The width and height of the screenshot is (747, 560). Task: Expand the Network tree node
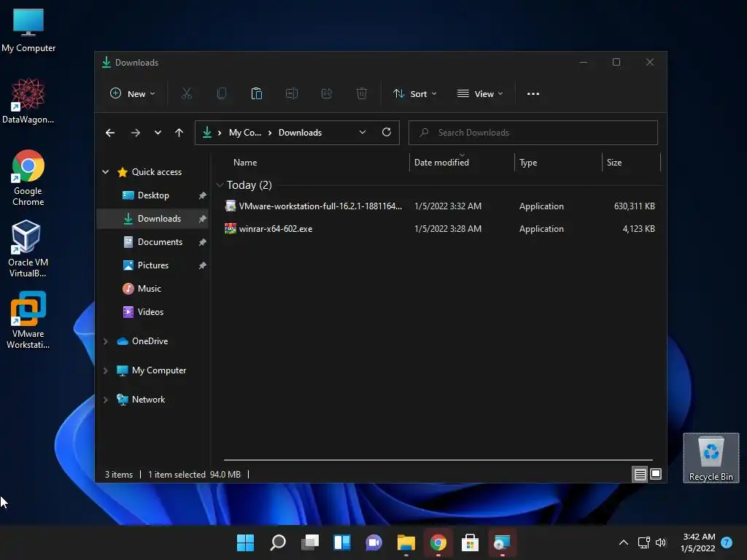[106, 400]
